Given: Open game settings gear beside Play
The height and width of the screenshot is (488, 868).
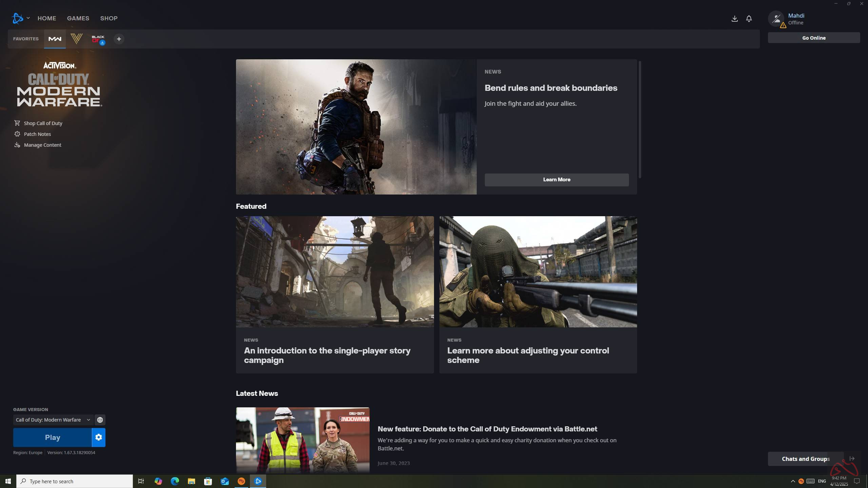Looking at the screenshot, I should 99,437.
